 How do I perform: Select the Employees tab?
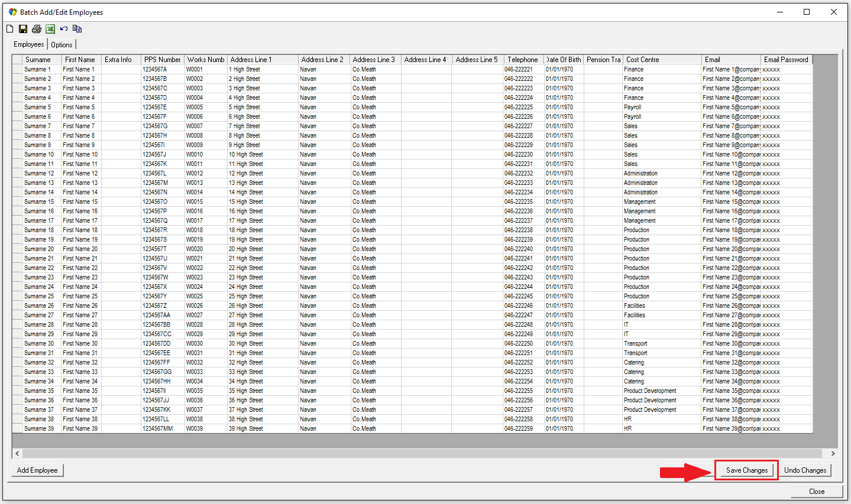(x=28, y=44)
